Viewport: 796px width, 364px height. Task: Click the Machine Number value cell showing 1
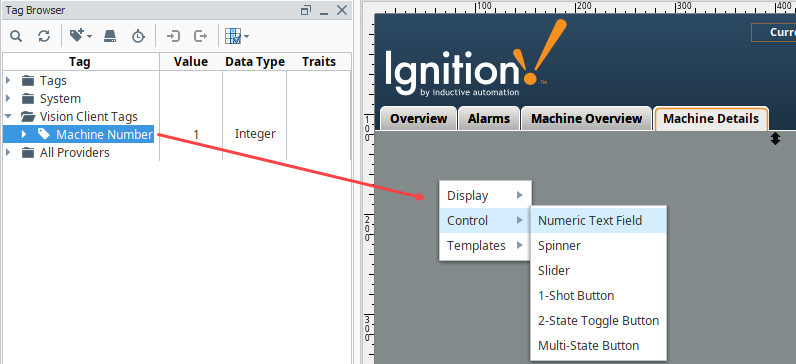point(196,135)
